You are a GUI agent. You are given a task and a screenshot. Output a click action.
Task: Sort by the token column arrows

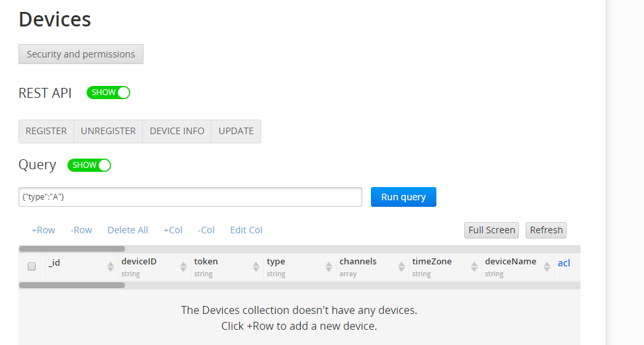(256, 267)
